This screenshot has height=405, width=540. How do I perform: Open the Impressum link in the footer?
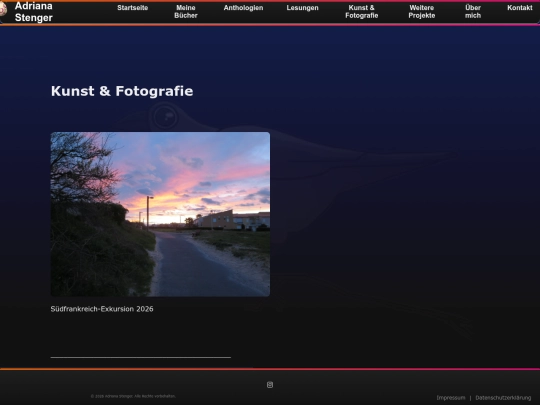451,398
